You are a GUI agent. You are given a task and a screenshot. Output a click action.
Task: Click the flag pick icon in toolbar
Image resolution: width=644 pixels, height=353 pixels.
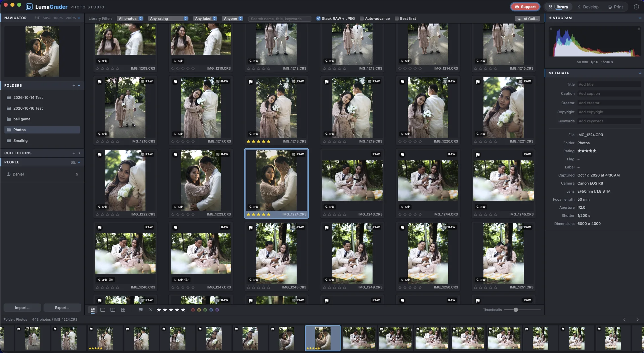click(x=141, y=310)
